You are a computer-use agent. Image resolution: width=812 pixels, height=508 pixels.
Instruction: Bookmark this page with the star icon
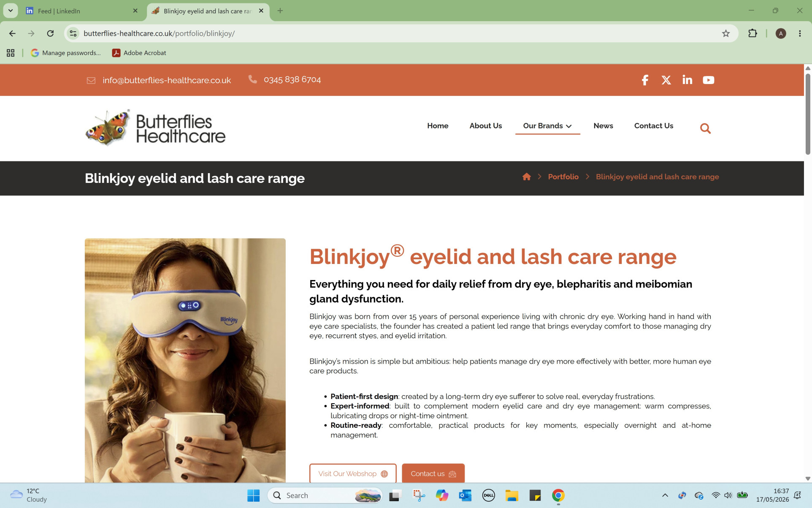[x=726, y=33]
